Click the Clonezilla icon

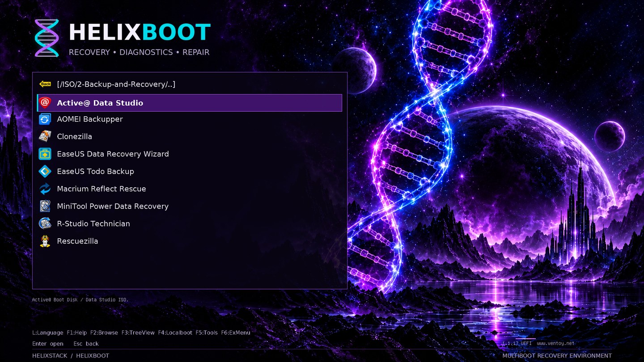45,136
